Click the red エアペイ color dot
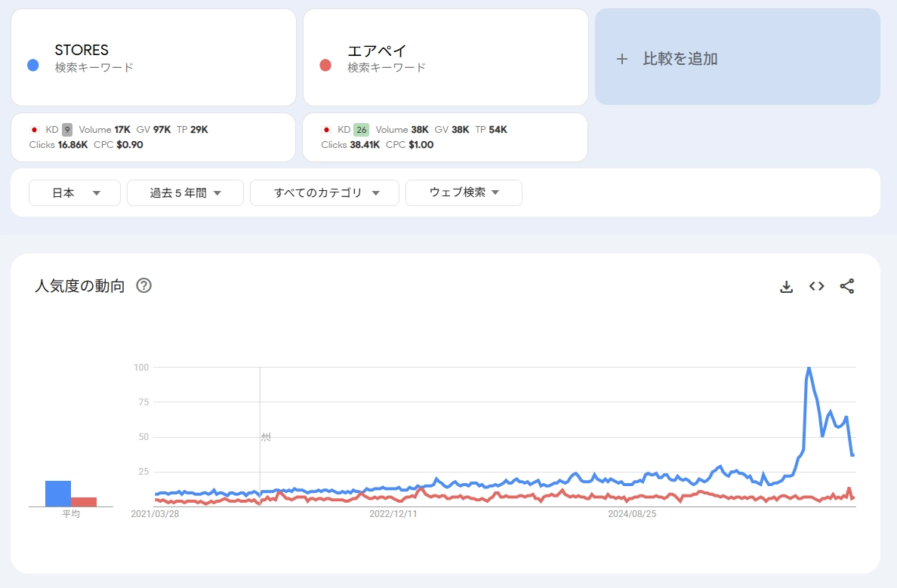Viewport: 897px width, 588px height. [325, 66]
